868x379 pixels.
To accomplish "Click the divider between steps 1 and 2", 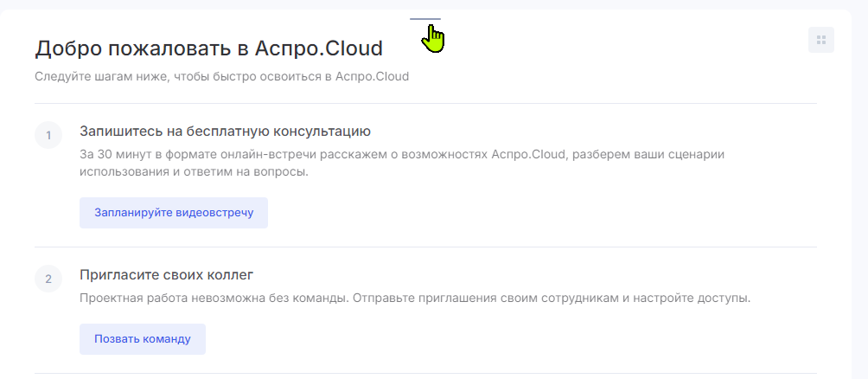I will pos(425,247).
